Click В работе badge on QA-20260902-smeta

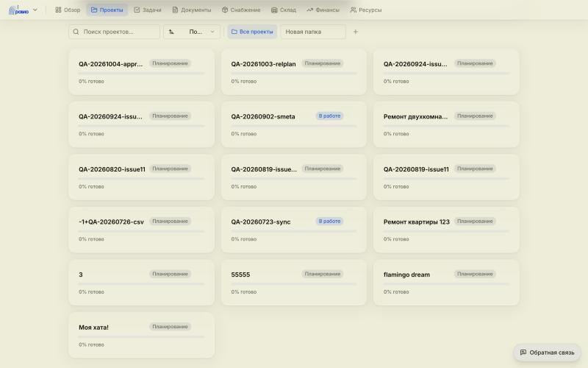pos(329,116)
